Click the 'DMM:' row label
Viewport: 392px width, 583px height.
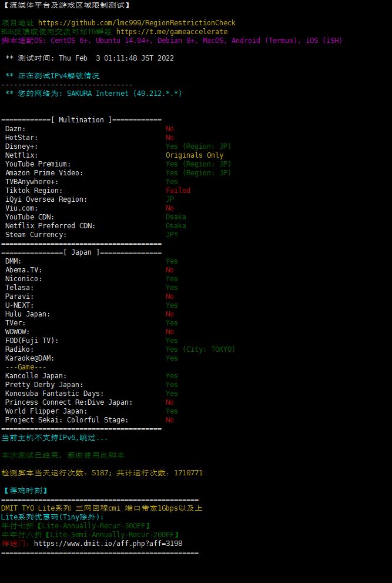(x=14, y=261)
